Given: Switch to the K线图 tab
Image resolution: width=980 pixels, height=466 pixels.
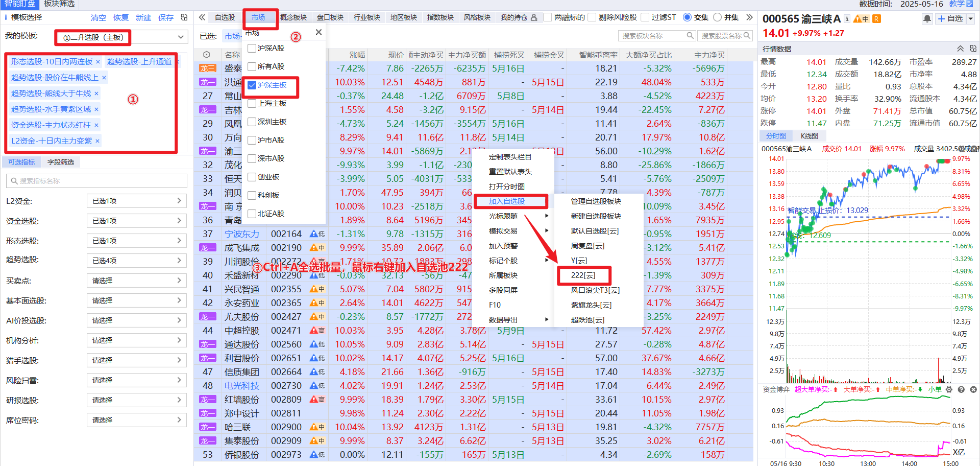Looking at the screenshot, I should (x=809, y=136).
